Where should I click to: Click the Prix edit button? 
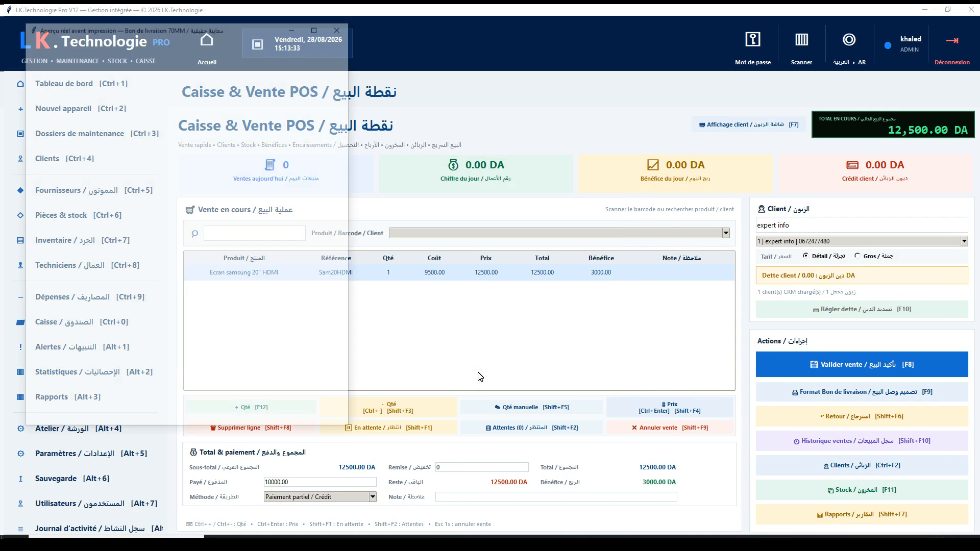click(670, 407)
